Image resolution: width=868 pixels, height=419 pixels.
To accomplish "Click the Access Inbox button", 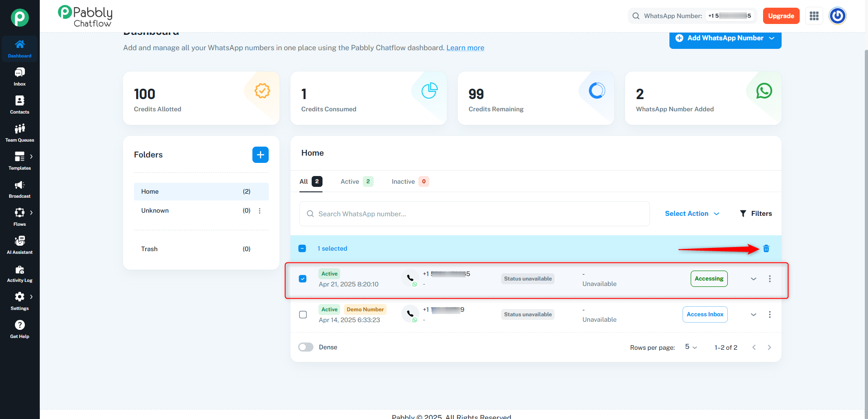I will (x=705, y=314).
